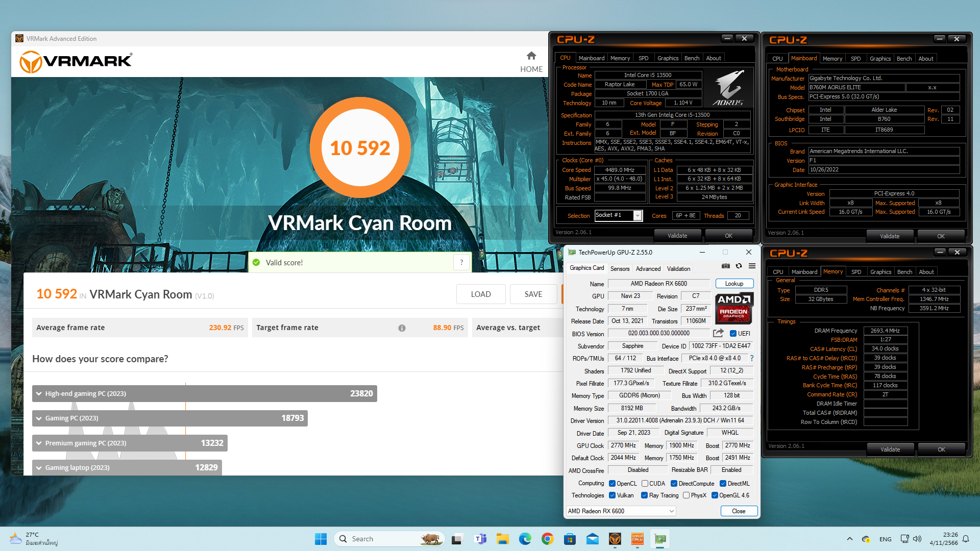Image resolution: width=980 pixels, height=551 pixels.
Task: Expand High-end gaming PC (2023) comparison
Action: (x=205, y=393)
